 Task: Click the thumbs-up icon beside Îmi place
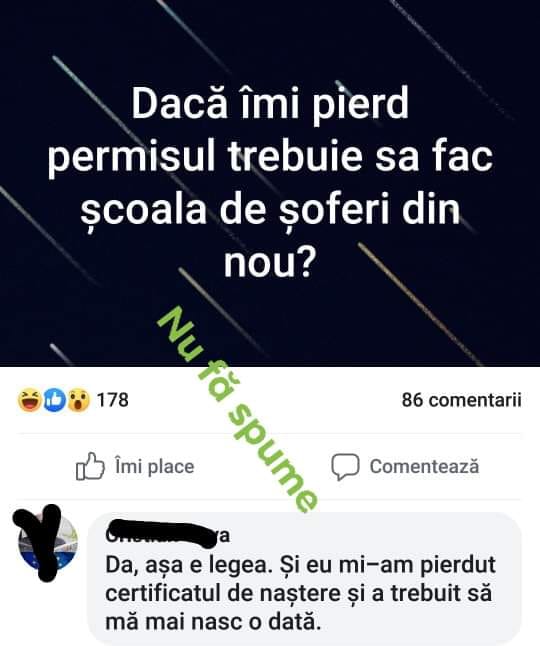coord(90,466)
